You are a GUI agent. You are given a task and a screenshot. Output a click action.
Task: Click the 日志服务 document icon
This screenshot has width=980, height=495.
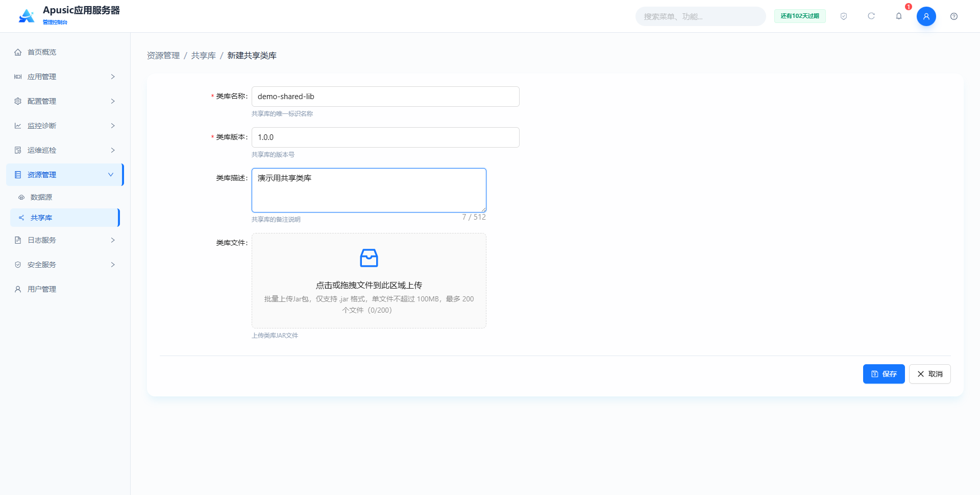click(18, 240)
